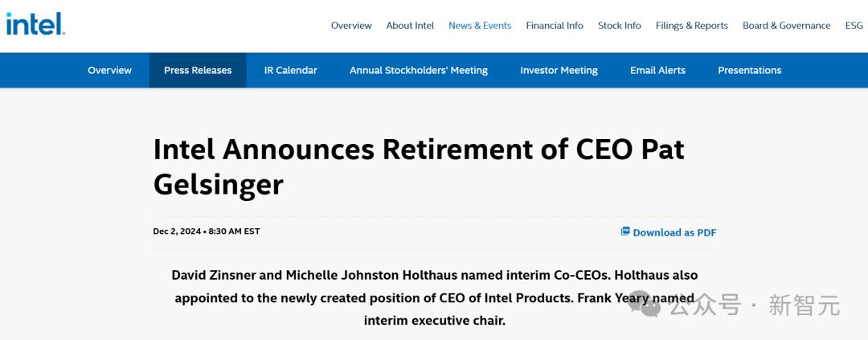Image resolution: width=868 pixels, height=340 pixels.
Task: Open the IR Calendar tab
Action: point(290,71)
